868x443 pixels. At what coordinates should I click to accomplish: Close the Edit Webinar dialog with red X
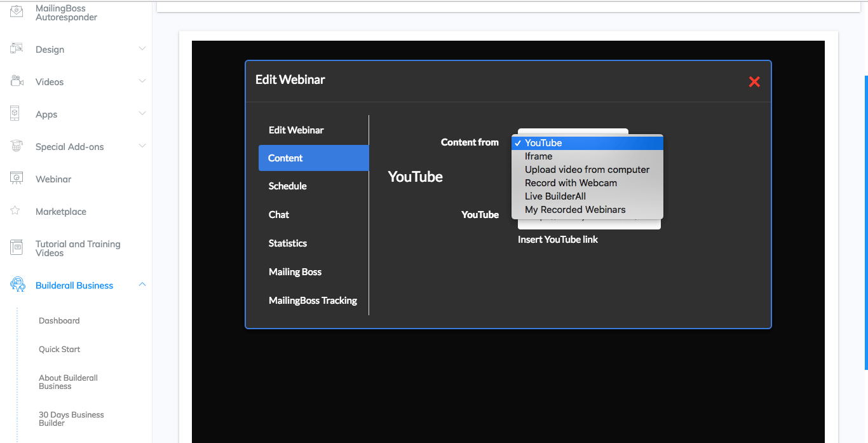(754, 81)
